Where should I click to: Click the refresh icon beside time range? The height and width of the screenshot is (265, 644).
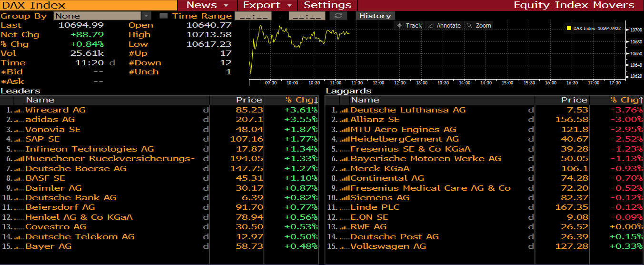(338, 16)
